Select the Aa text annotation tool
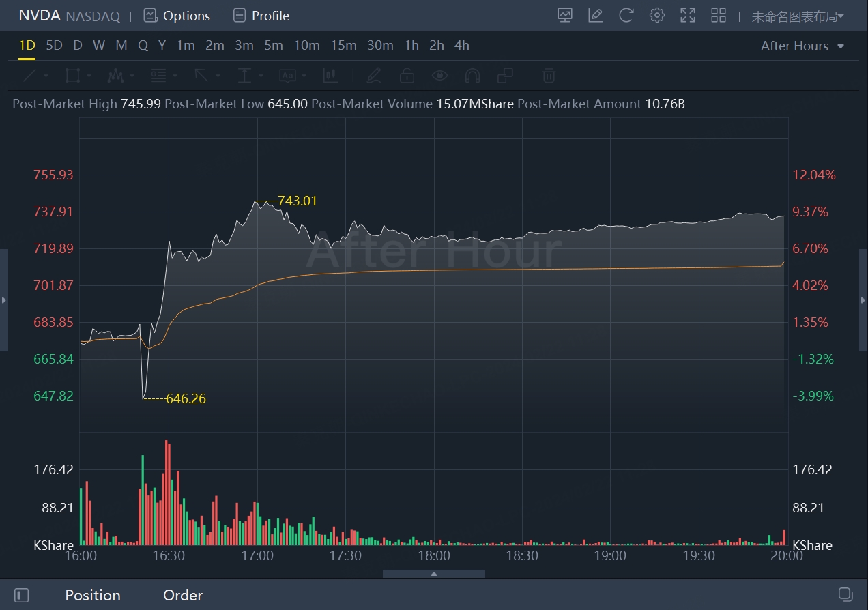The image size is (868, 610). (287, 75)
